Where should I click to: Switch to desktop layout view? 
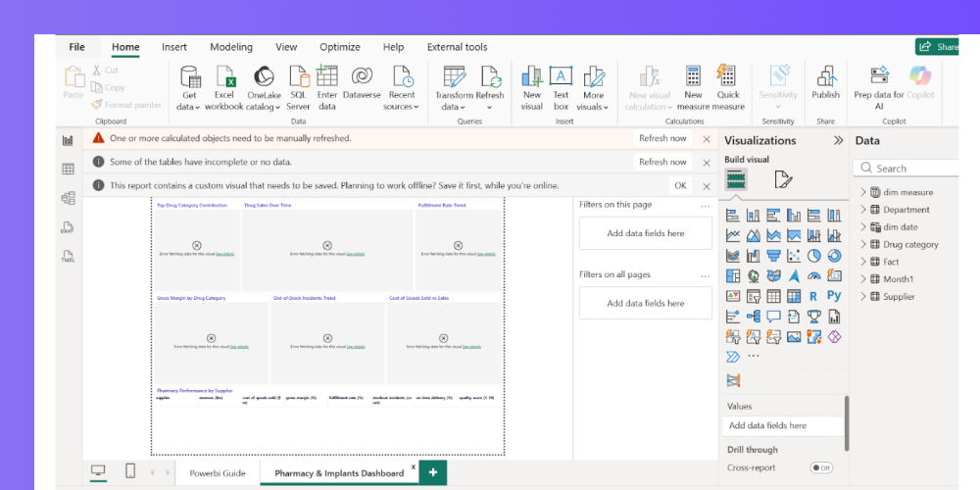tap(99, 470)
